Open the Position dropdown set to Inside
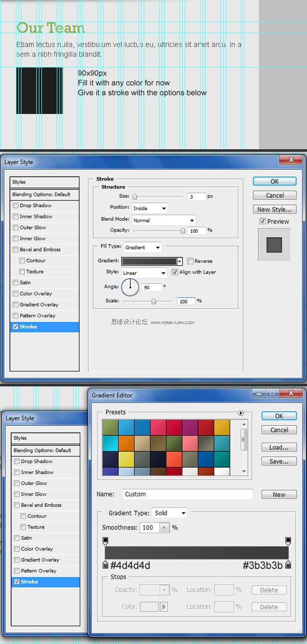The height and width of the screenshot is (644, 307). [x=150, y=209]
